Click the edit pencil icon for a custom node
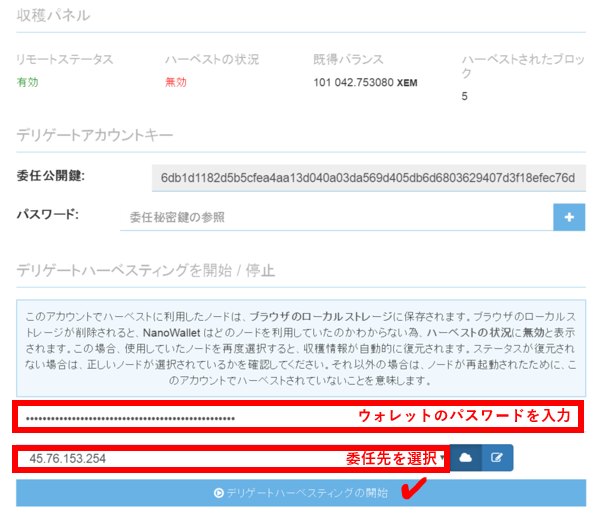 (x=497, y=457)
